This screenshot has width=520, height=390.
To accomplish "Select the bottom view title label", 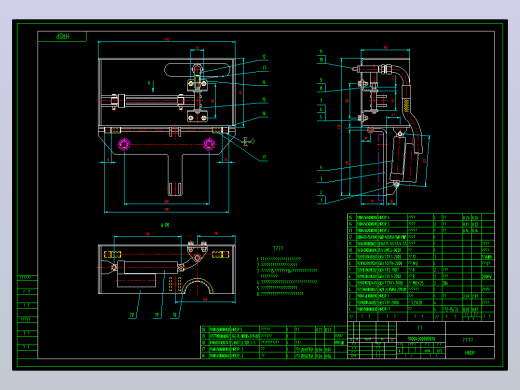I will coord(165,225).
